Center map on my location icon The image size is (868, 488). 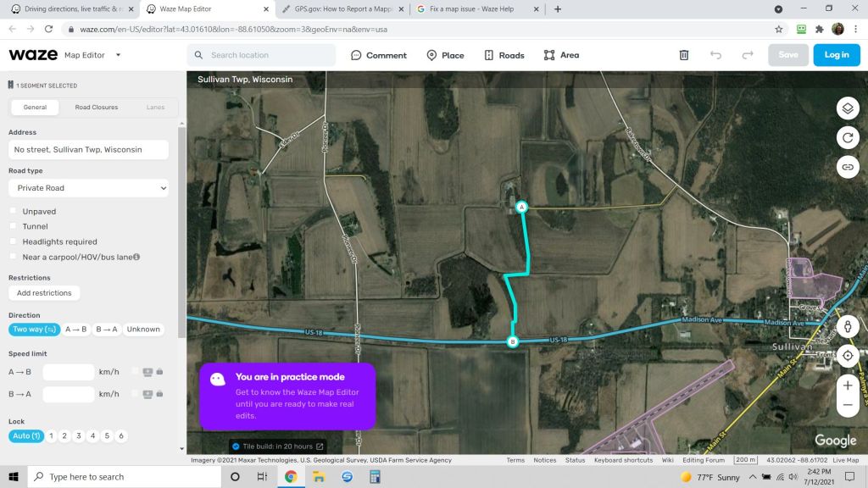pyautogui.click(x=848, y=356)
